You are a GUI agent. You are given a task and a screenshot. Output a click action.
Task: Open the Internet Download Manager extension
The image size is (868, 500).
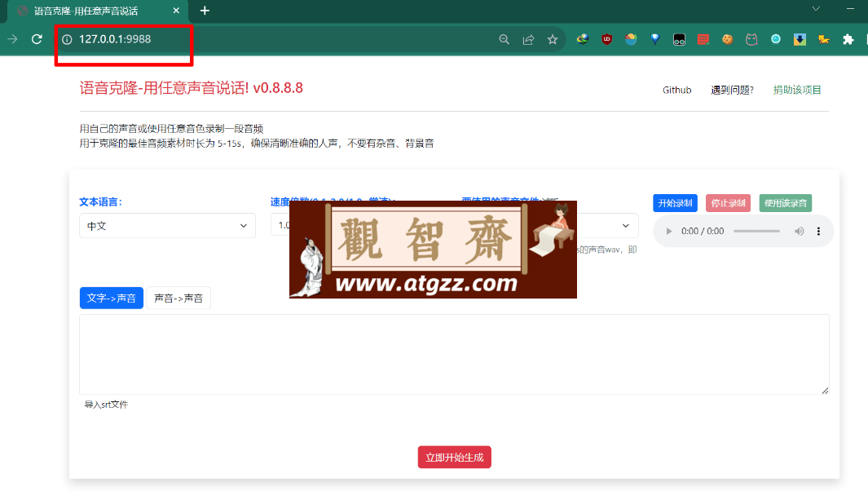click(583, 39)
